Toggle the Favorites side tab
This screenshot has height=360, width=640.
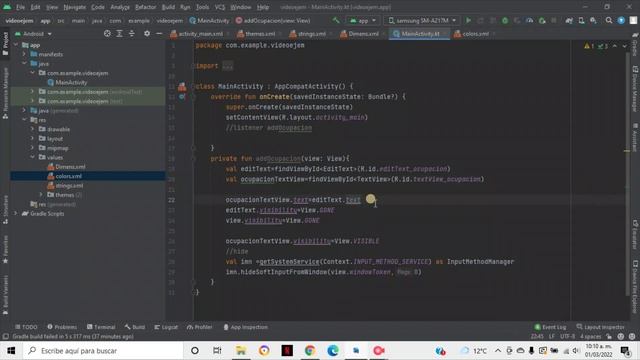tap(5, 249)
